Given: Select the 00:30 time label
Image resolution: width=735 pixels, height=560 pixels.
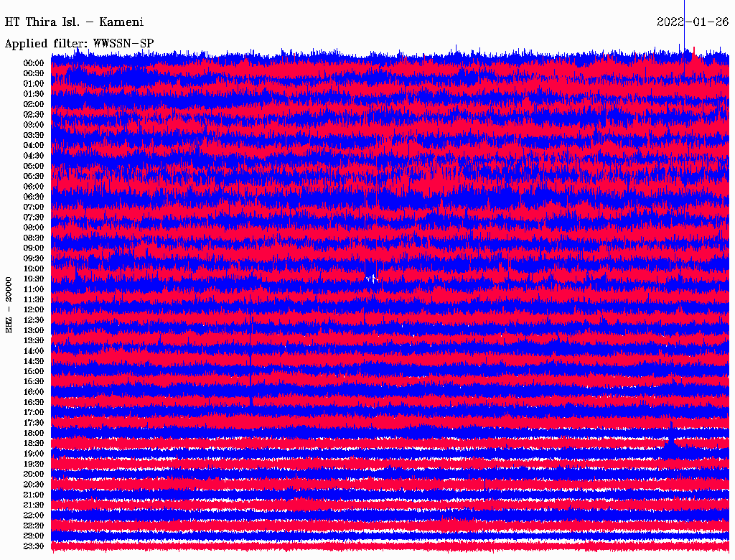Looking at the screenshot, I should (x=34, y=73).
